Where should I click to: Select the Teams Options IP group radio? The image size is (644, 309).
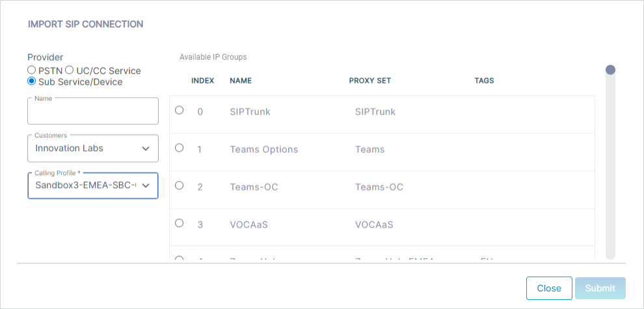pos(179,148)
